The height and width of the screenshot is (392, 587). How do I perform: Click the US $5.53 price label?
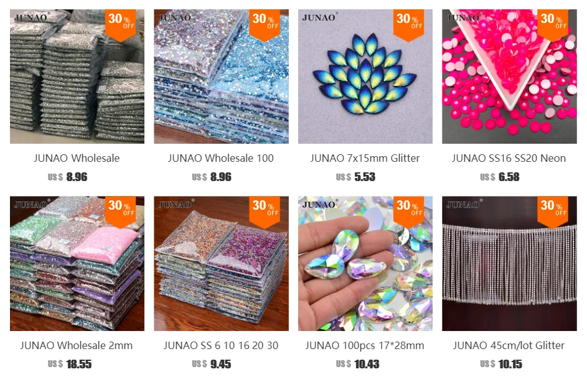(355, 177)
